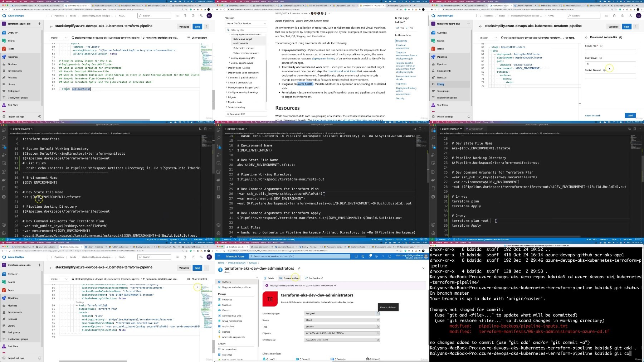The height and width of the screenshot is (362, 644).
Task: Click the Retry Count info icon
Action: tap(600, 58)
